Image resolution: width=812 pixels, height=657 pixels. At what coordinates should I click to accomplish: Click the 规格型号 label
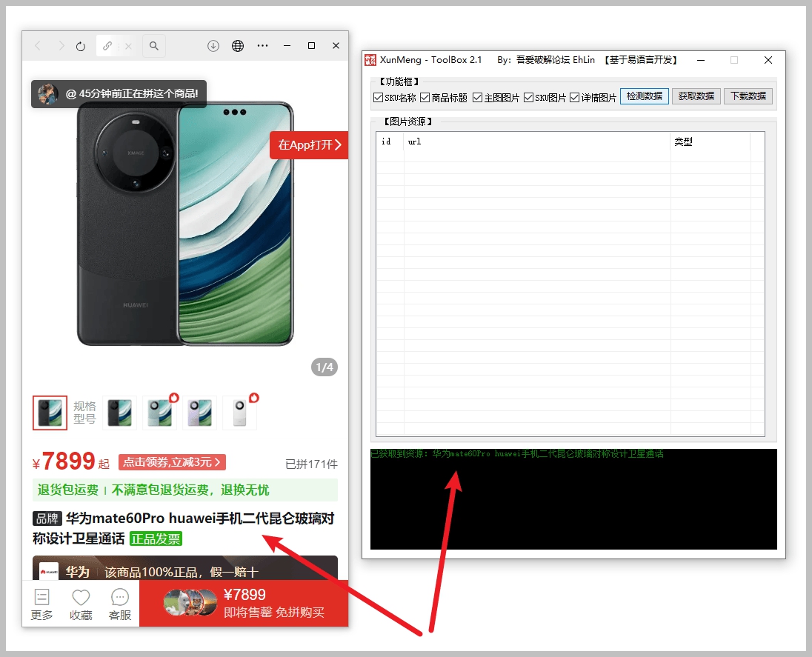[84, 413]
